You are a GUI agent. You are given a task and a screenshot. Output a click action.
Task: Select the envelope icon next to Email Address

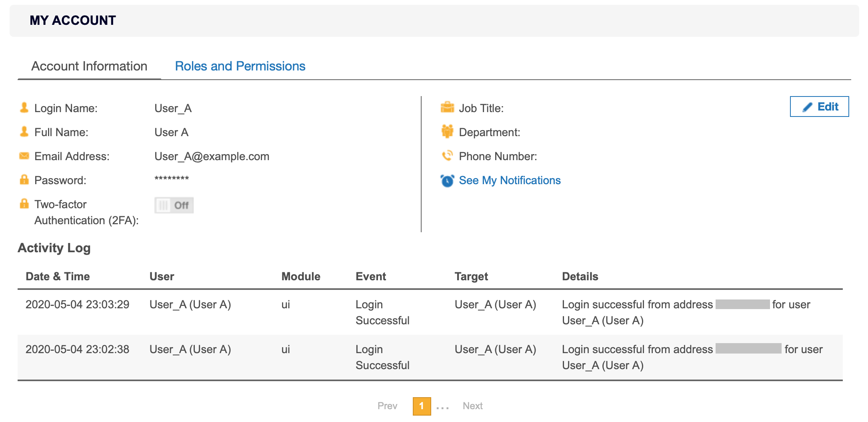[x=24, y=155]
